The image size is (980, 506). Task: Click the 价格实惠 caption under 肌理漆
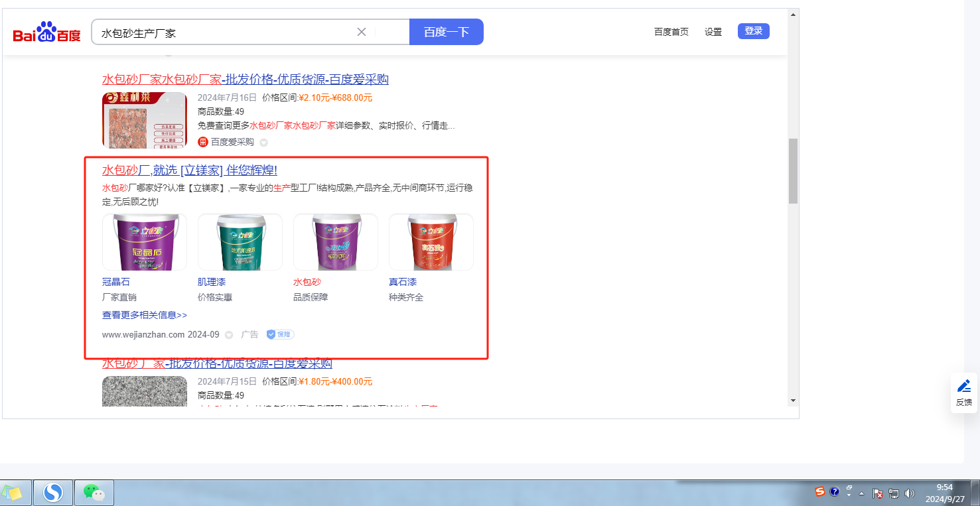[x=215, y=298]
